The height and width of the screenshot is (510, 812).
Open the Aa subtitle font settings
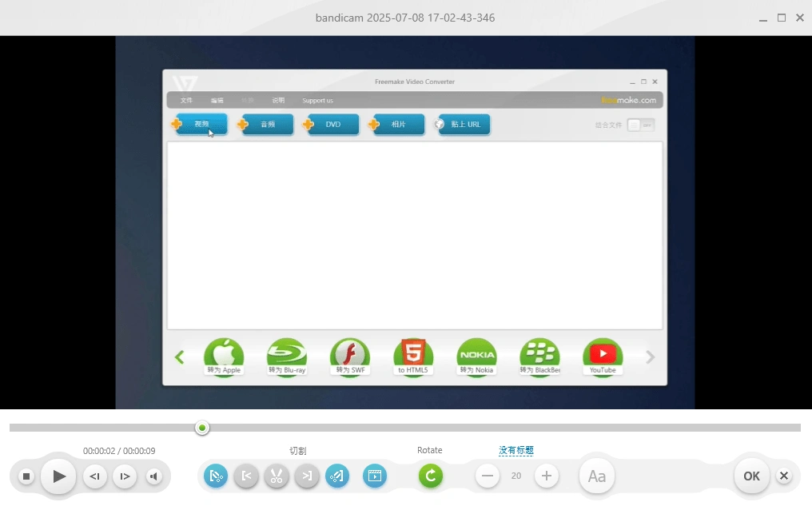tap(597, 476)
